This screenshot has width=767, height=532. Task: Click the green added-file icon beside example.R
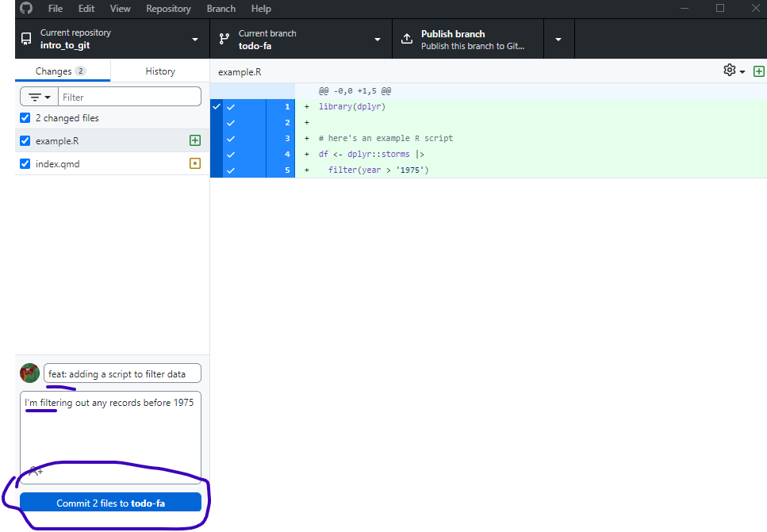coord(195,140)
